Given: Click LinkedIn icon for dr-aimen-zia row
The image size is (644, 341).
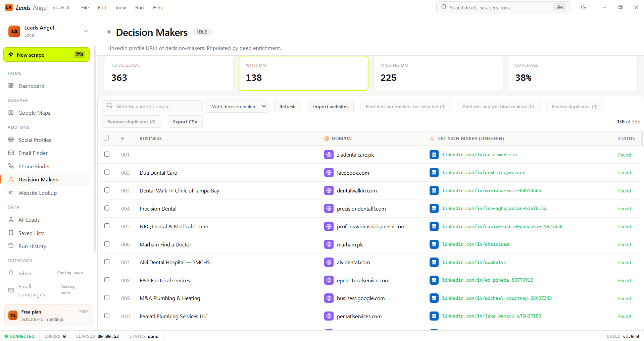Looking at the screenshot, I should coord(434,155).
